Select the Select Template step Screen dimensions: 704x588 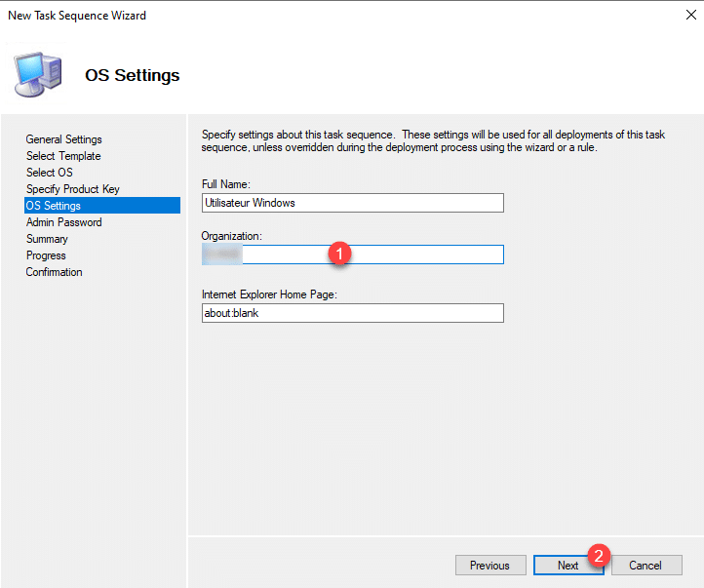click(63, 156)
